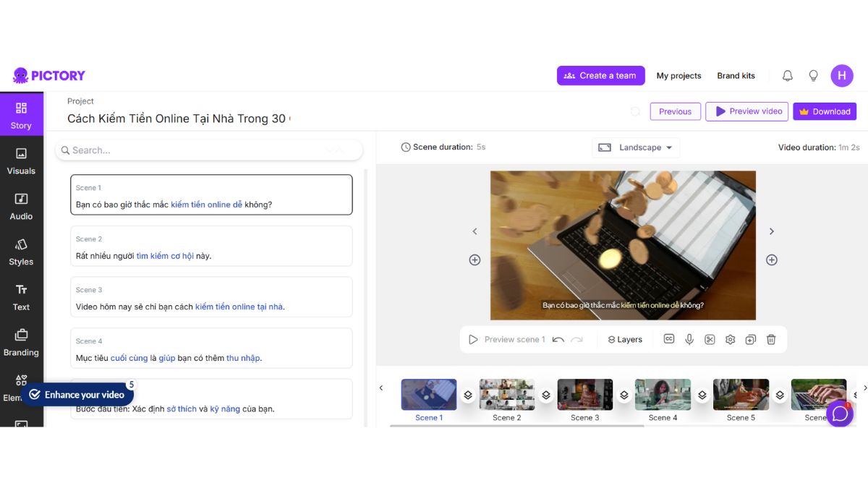This screenshot has width=868, height=488.
Task: Open the Audio sidebar tab
Action: pyautogui.click(x=21, y=207)
